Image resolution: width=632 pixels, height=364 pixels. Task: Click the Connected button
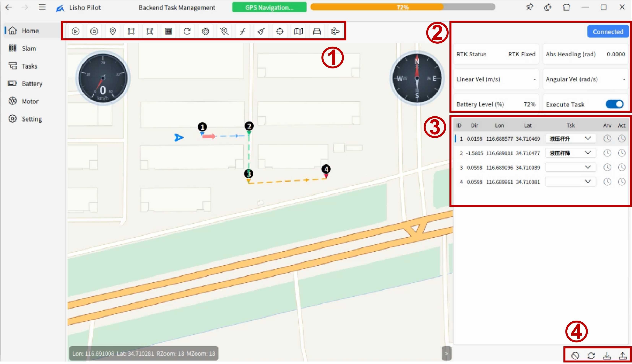[608, 32]
